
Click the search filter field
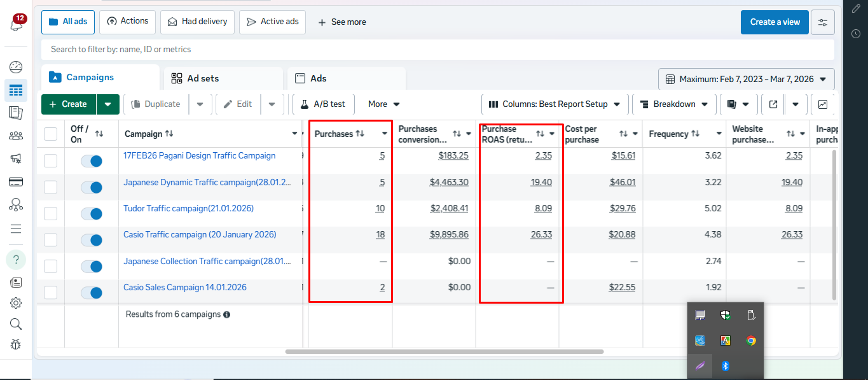[437, 50]
